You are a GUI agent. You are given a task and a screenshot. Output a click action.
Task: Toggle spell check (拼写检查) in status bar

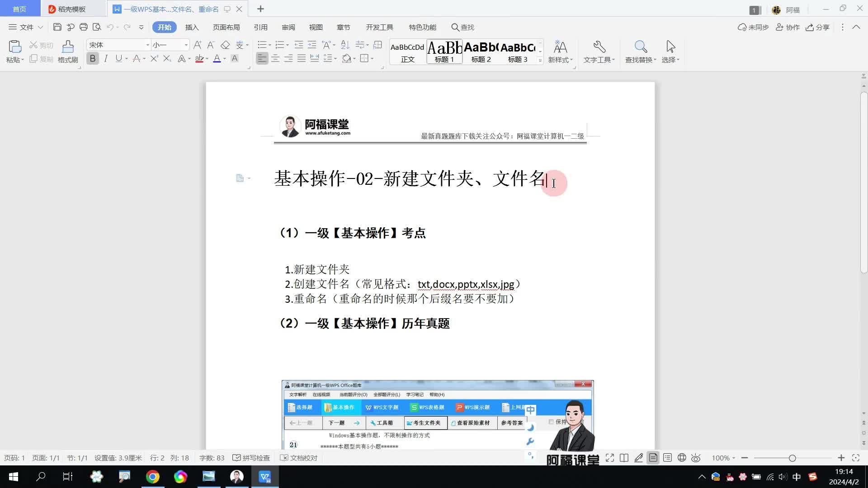point(251,458)
